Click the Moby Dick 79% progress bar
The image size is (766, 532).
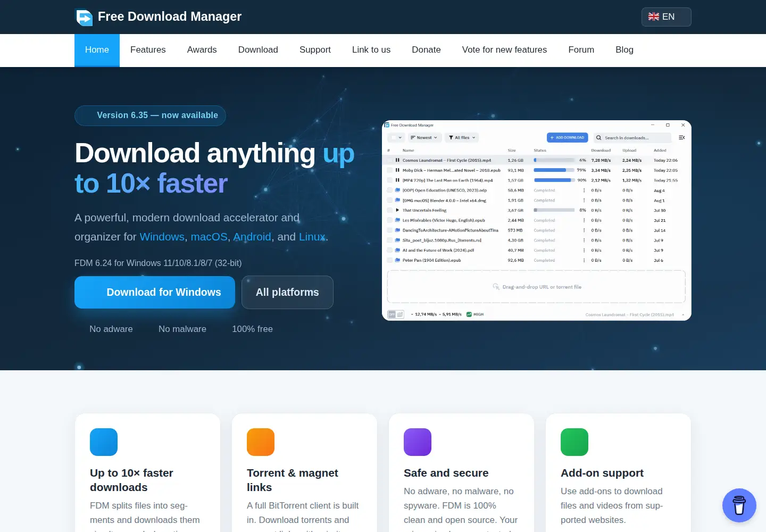pos(554,170)
